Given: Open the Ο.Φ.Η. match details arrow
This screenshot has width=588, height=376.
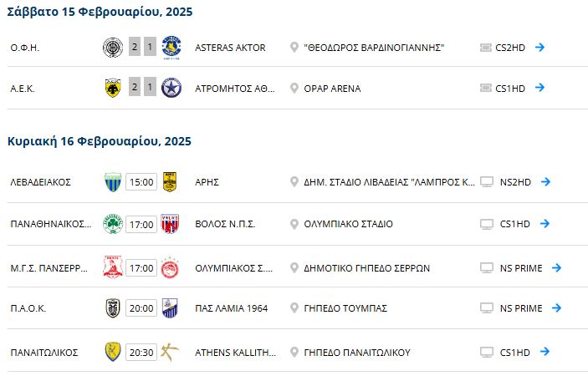Looking at the screenshot, I should [x=539, y=47].
